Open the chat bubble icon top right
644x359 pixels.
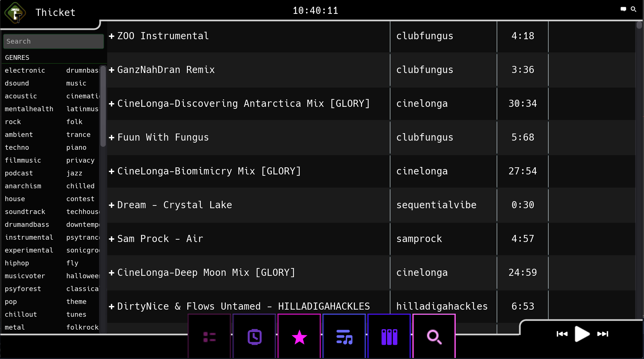point(623,9)
